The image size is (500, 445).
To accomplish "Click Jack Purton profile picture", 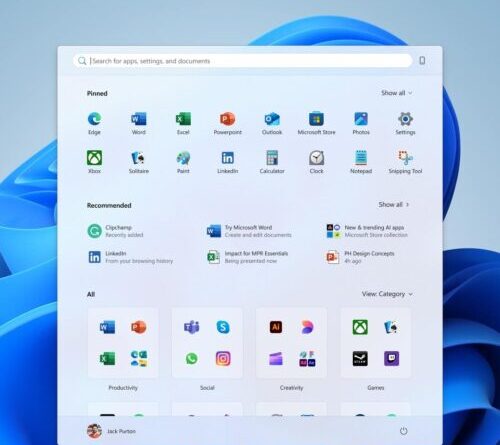I will 94,431.
